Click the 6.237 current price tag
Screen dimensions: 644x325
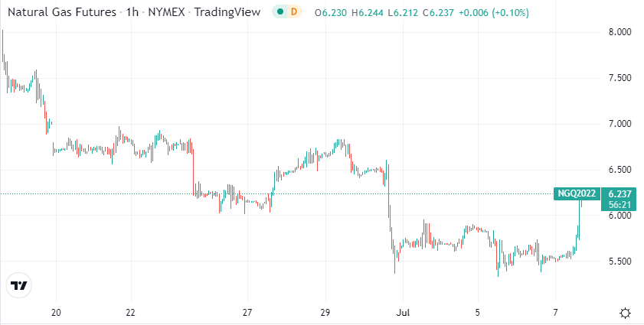point(619,193)
